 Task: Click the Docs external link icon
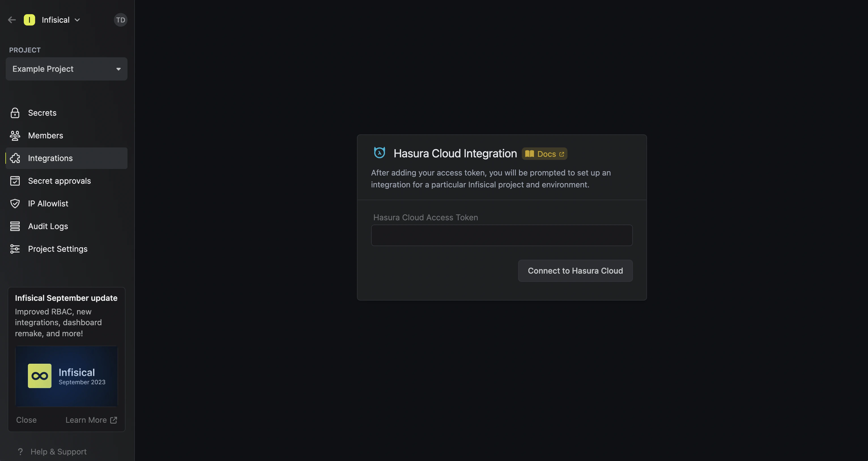(x=562, y=154)
